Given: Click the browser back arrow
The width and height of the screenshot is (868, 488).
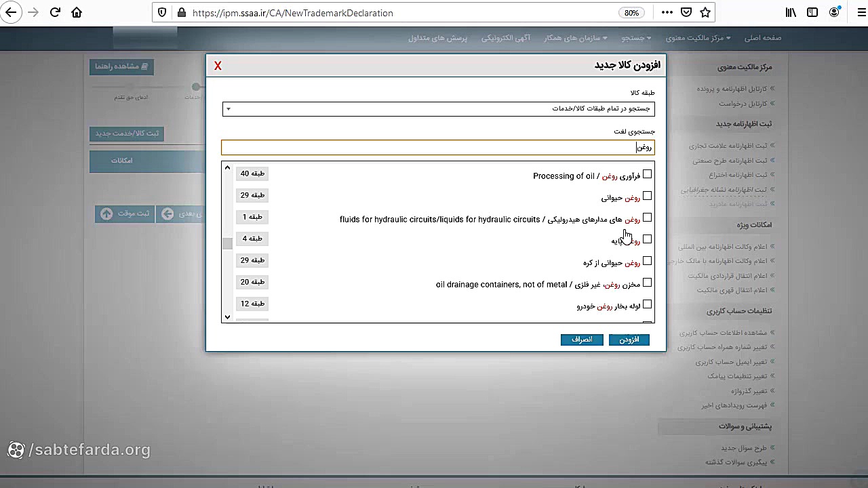Looking at the screenshot, I should [x=11, y=12].
